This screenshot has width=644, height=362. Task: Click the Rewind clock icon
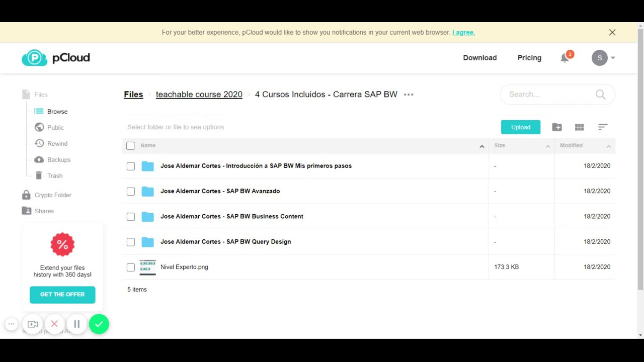tap(39, 143)
